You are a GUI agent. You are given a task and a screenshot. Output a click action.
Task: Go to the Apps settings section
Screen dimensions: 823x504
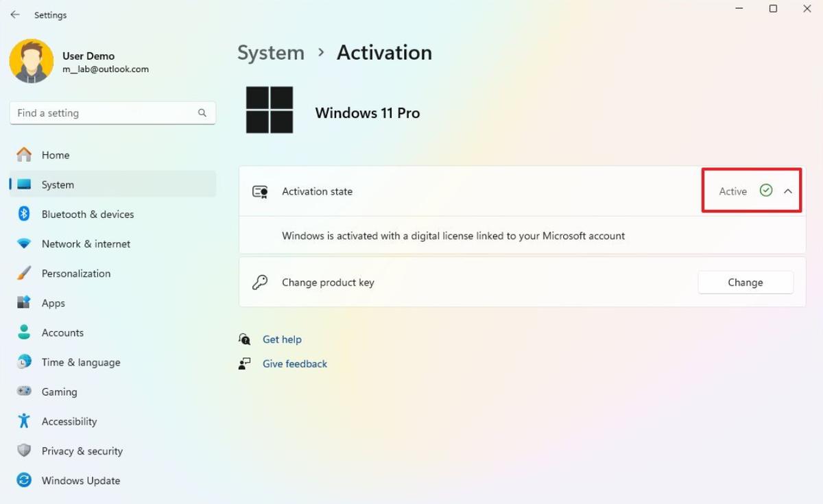(53, 303)
